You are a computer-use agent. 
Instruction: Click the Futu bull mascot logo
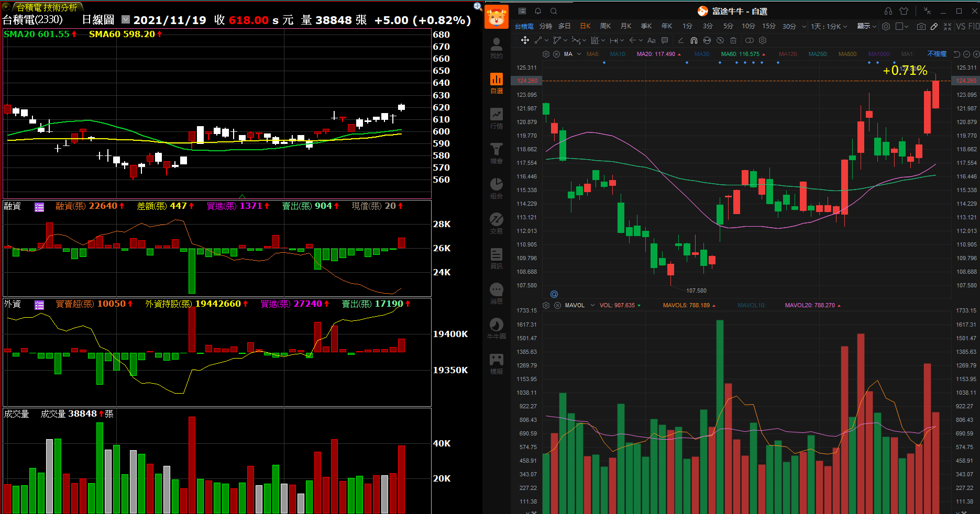click(496, 17)
